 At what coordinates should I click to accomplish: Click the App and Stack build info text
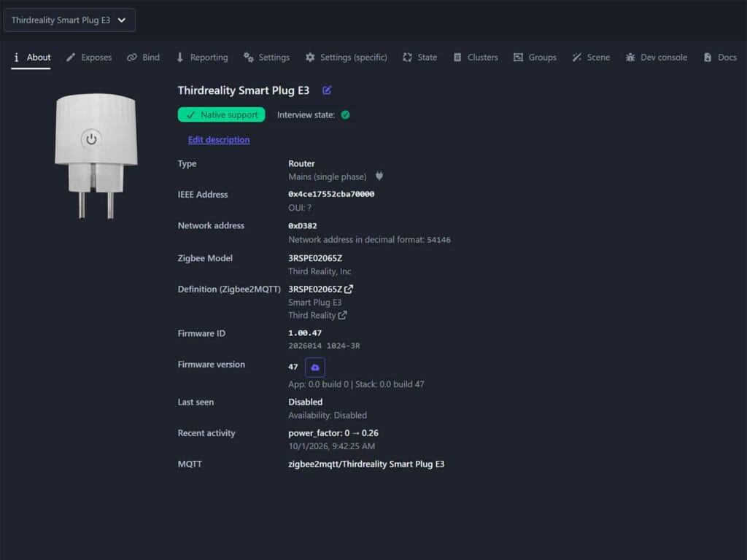(x=356, y=384)
